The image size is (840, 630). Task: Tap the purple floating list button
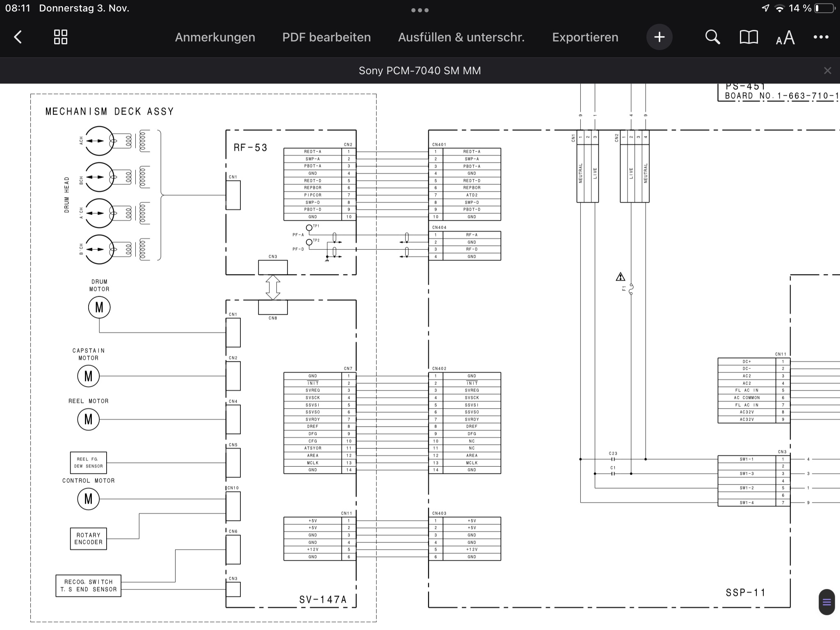click(826, 602)
